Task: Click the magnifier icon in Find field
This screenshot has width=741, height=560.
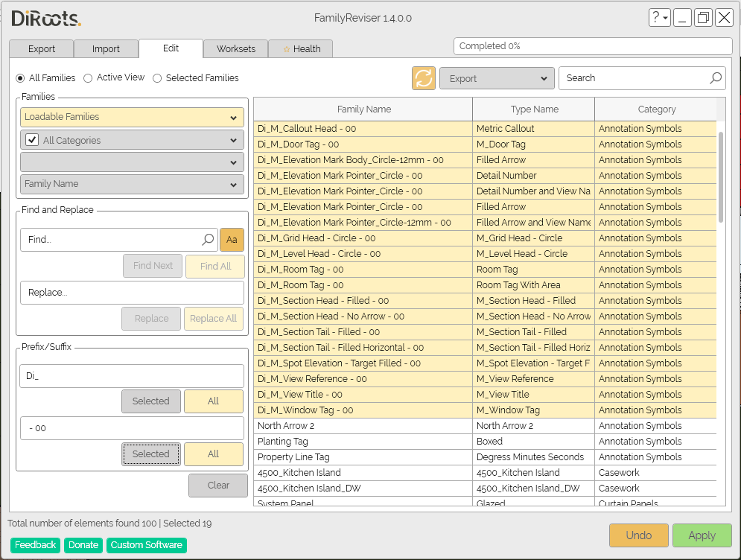Action: pos(208,240)
